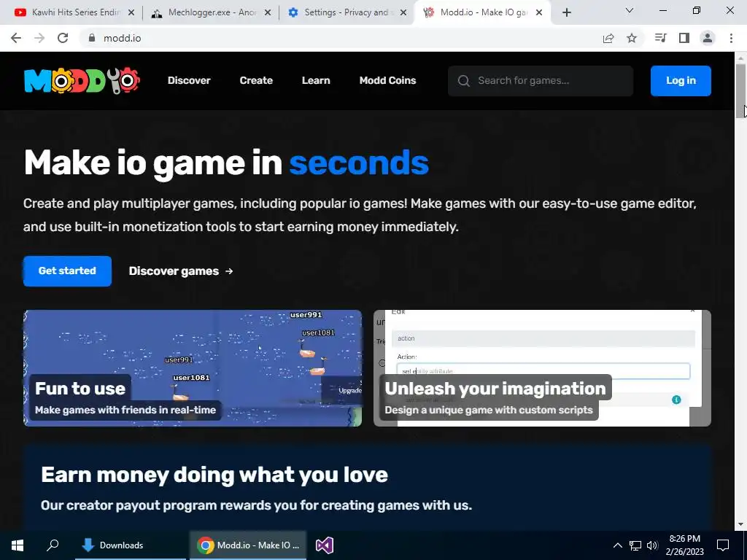Open the Downloads taskbar window
This screenshot has width=747, height=560.
coord(131,545)
